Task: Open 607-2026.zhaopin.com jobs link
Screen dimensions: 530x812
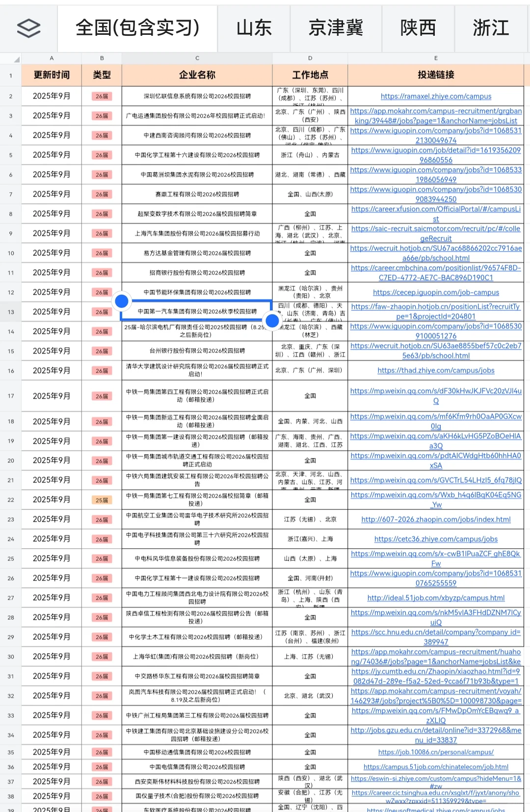Action: click(x=436, y=519)
